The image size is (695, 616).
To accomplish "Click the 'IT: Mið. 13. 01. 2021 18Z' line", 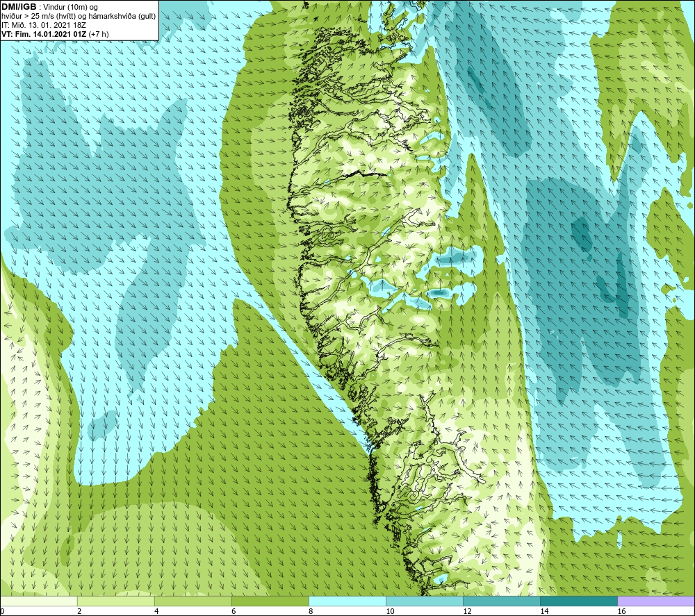I will [x=43, y=25].
